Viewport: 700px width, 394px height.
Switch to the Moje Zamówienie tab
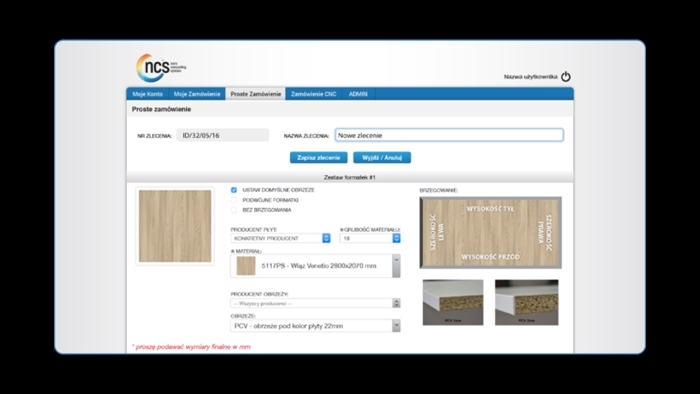click(197, 94)
